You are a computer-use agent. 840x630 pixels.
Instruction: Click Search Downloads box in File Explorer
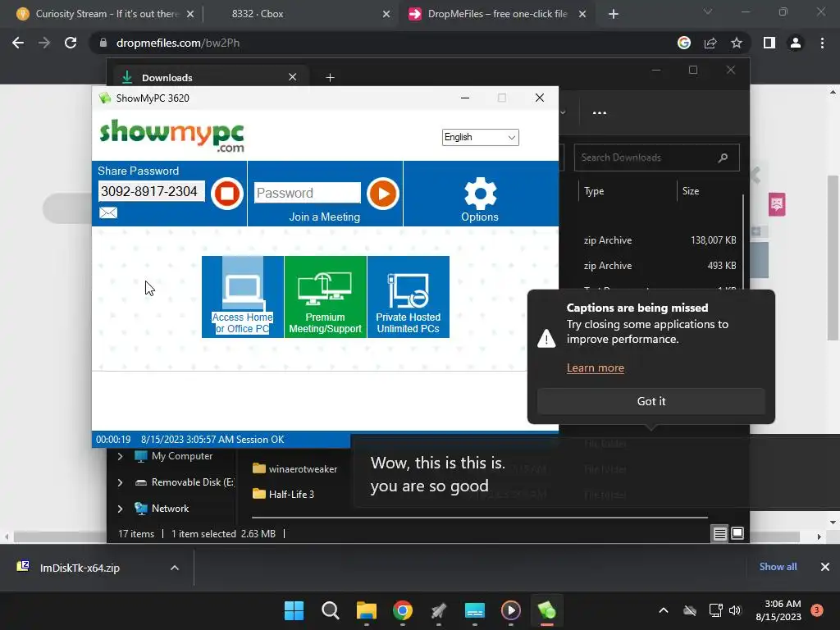point(657,157)
